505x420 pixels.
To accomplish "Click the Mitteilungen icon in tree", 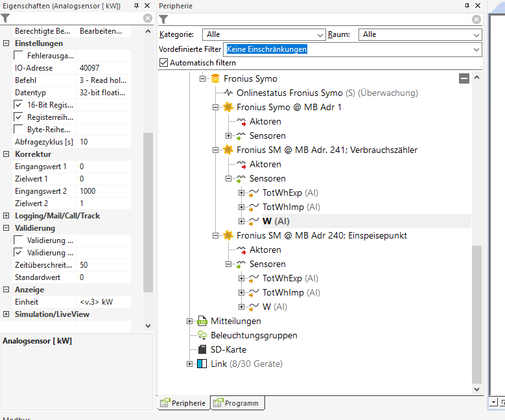I will 202,321.
